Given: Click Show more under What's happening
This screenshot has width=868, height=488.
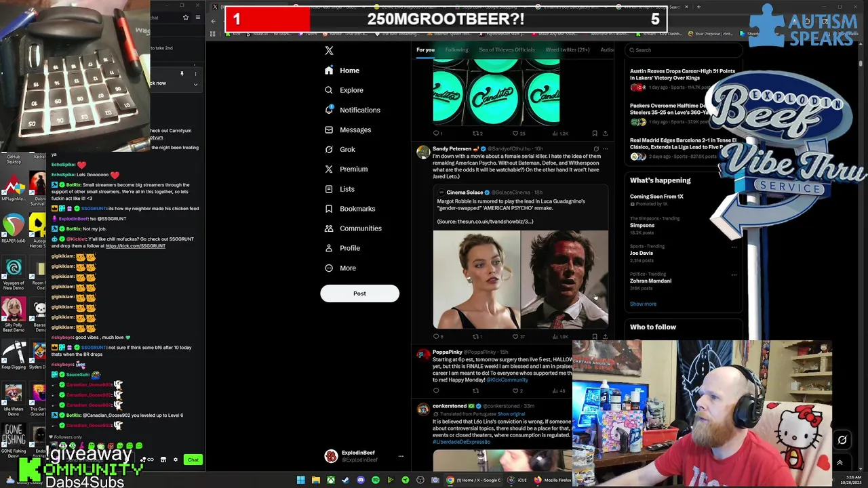Looking at the screenshot, I should pyautogui.click(x=643, y=304).
